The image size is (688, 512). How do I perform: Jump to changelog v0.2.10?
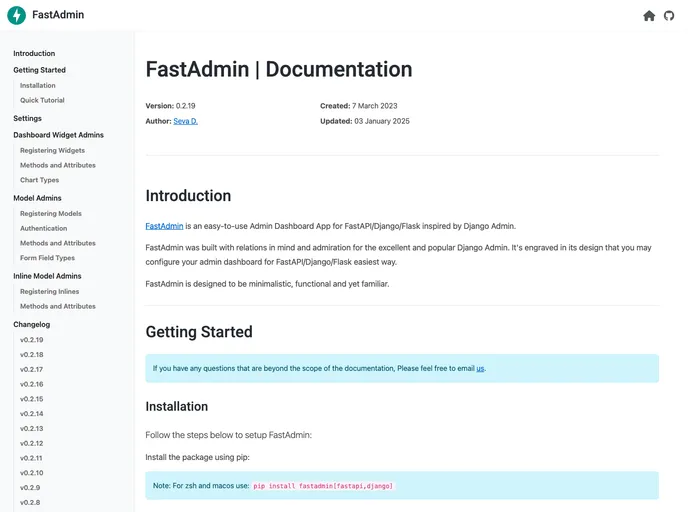(x=32, y=473)
